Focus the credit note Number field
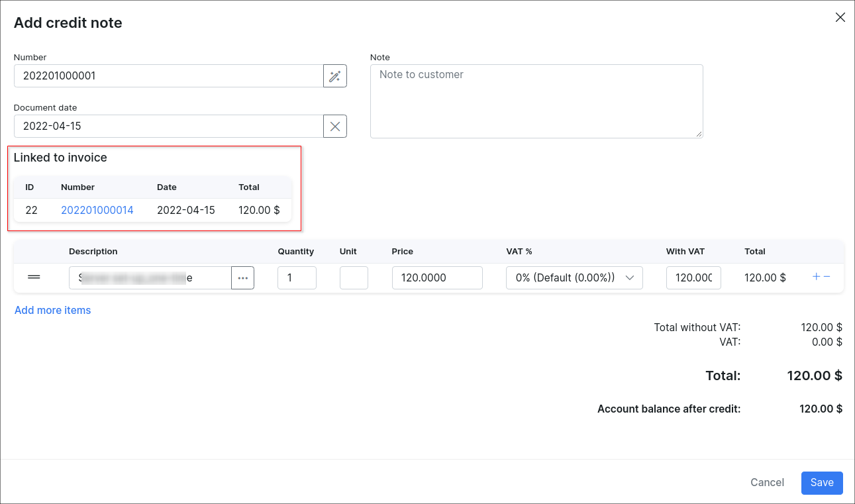The width and height of the screenshot is (855, 504). [x=168, y=76]
